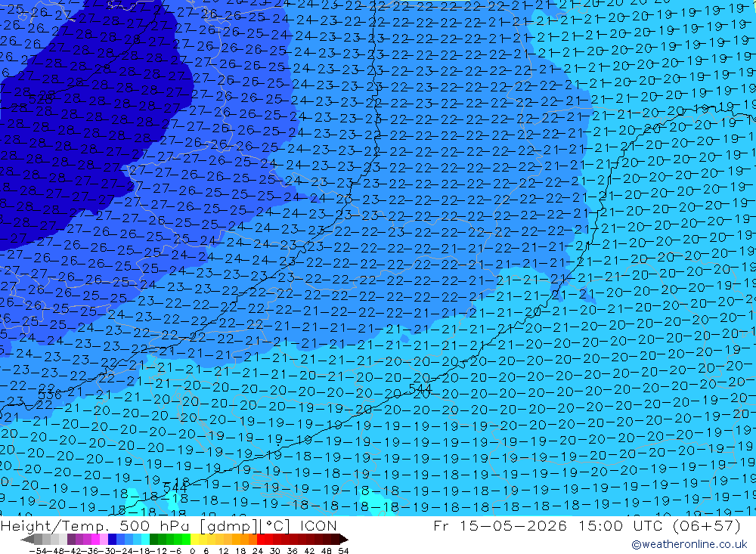
Task: Pick the bright red legend swatch at 24
Action: [x=262, y=539]
